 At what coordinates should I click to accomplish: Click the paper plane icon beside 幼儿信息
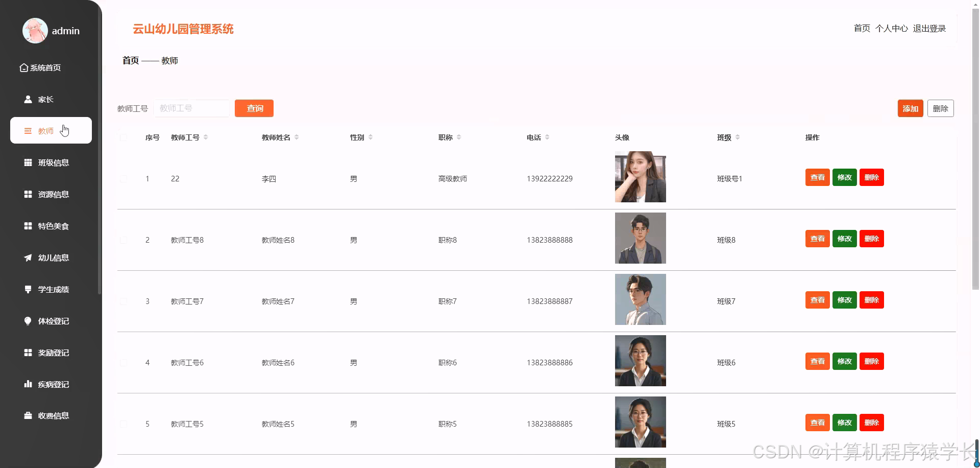(x=28, y=258)
